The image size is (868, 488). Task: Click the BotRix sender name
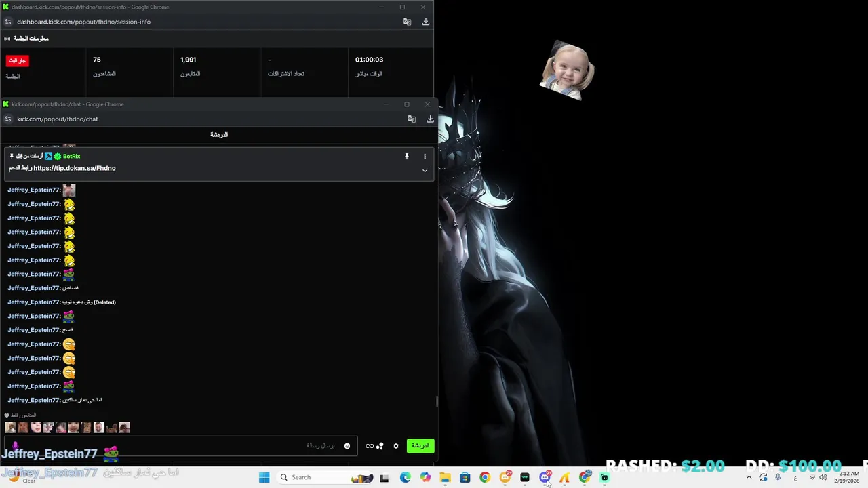(72, 157)
